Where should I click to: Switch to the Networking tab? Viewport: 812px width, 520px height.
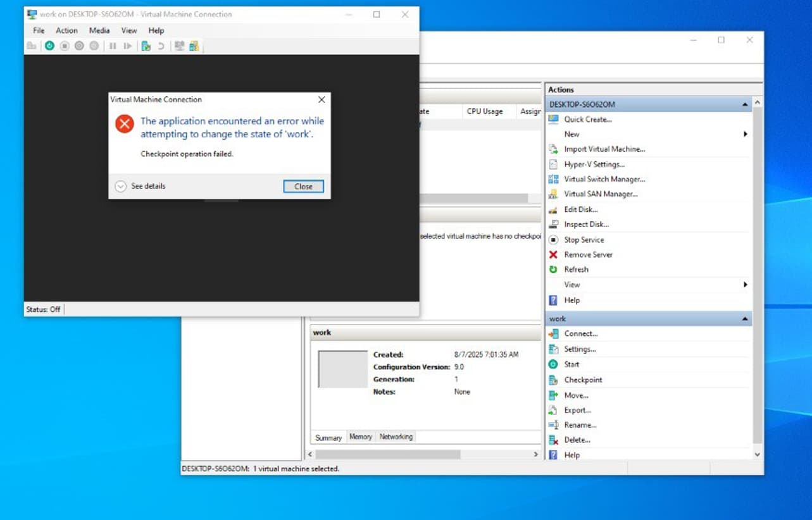point(396,436)
